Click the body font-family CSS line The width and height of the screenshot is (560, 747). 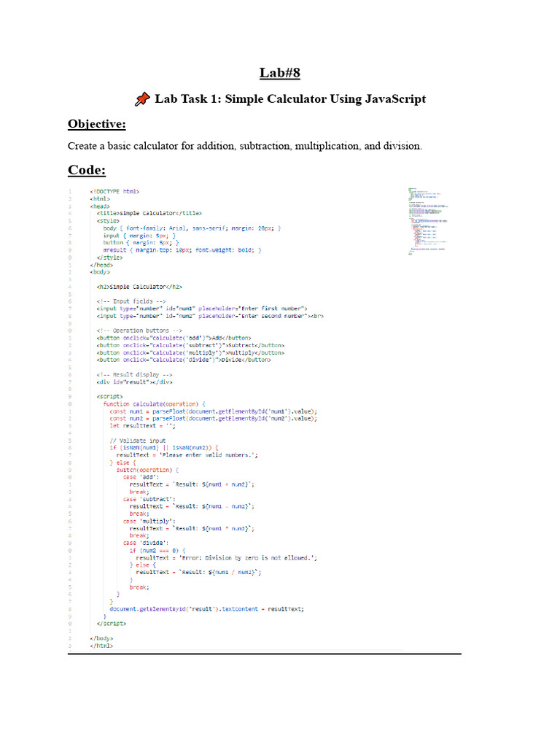point(192,228)
